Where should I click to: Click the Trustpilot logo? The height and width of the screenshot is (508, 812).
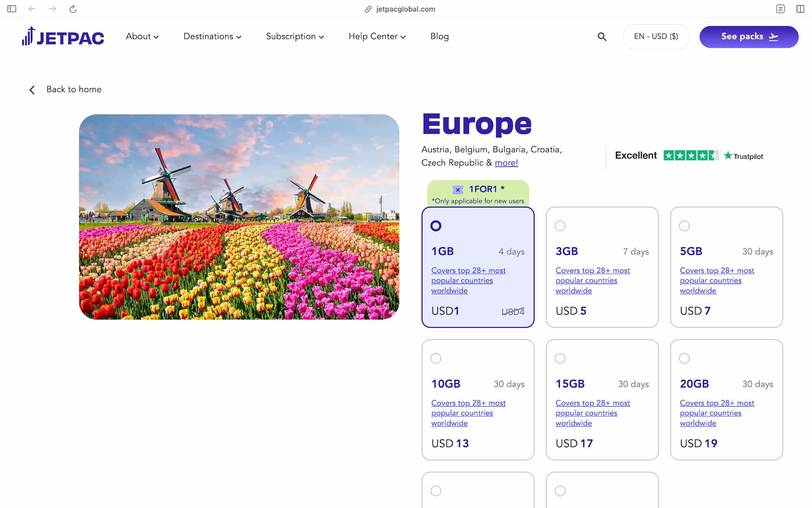[x=743, y=156]
